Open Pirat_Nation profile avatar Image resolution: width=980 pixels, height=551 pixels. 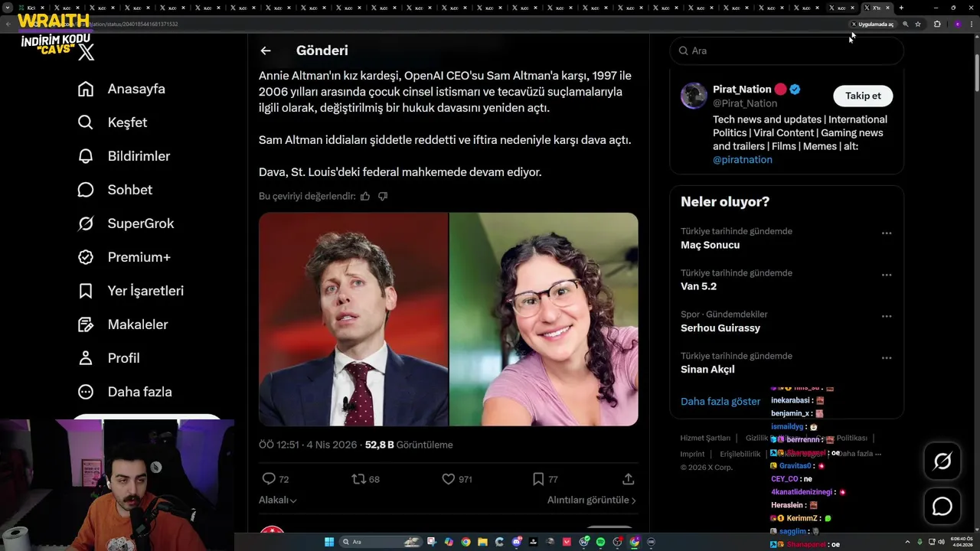coord(694,96)
